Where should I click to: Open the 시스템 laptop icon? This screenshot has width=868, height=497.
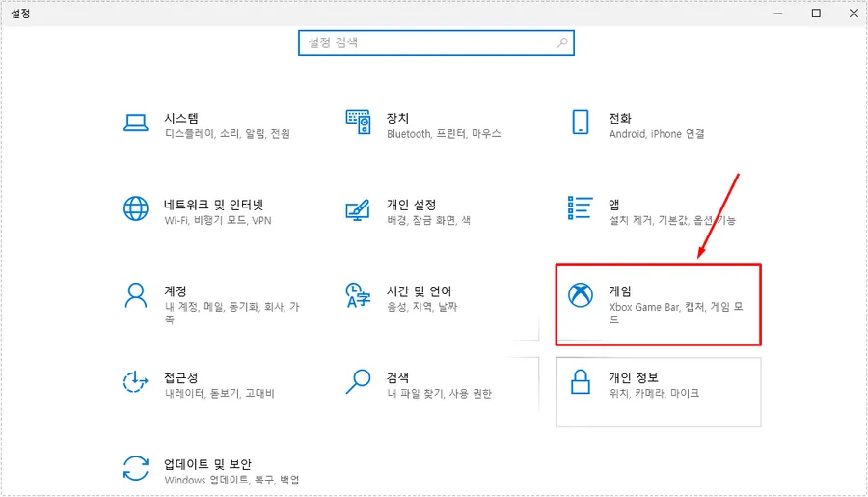[x=136, y=123]
